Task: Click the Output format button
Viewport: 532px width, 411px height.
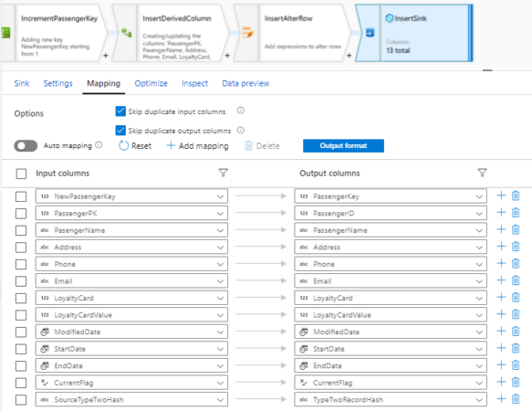Action: pos(343,146)
